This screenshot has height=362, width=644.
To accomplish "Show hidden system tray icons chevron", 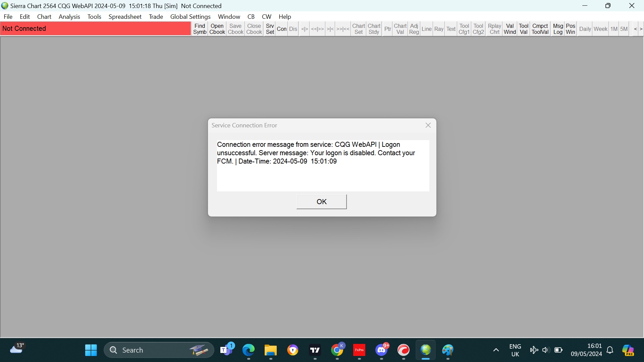I will click(496, 350).
